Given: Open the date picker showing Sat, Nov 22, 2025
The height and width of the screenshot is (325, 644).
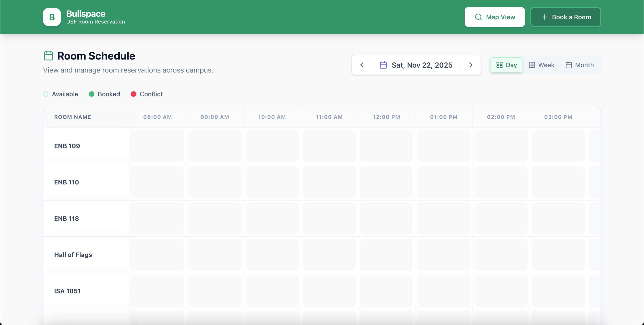Looking at the screenshot, I should [422, 65].
